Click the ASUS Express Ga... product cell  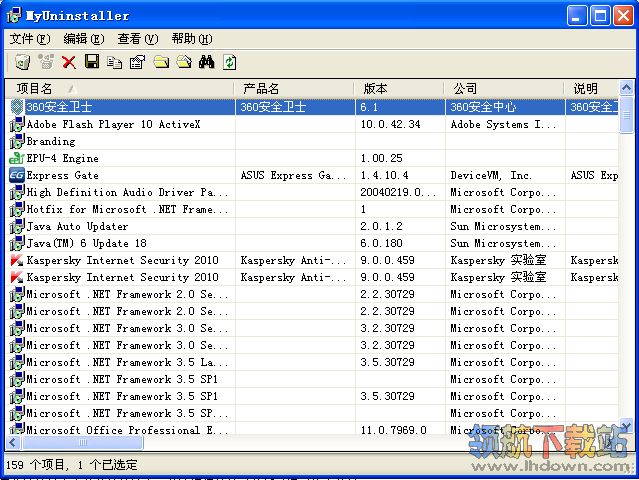293,175
